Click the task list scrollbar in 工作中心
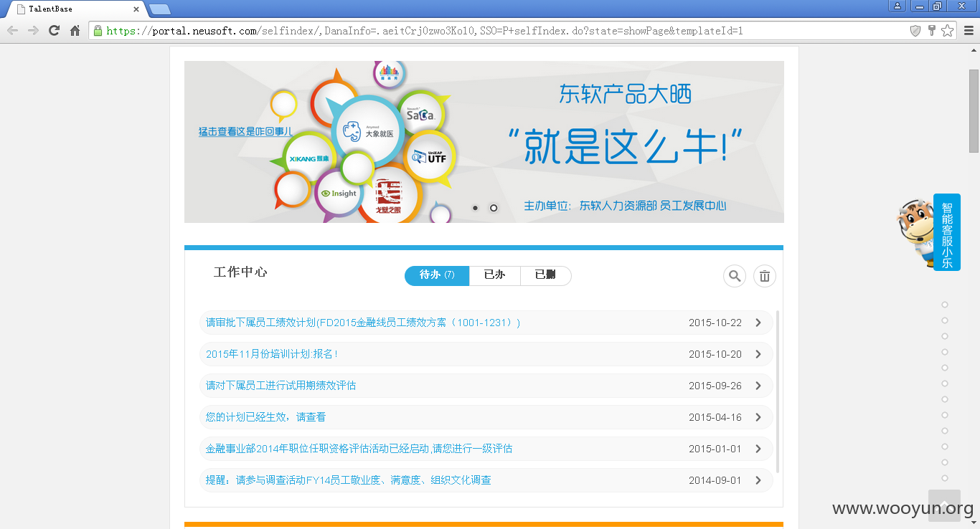The height and width of the screenshot is (529, 980). coord(778,391)
